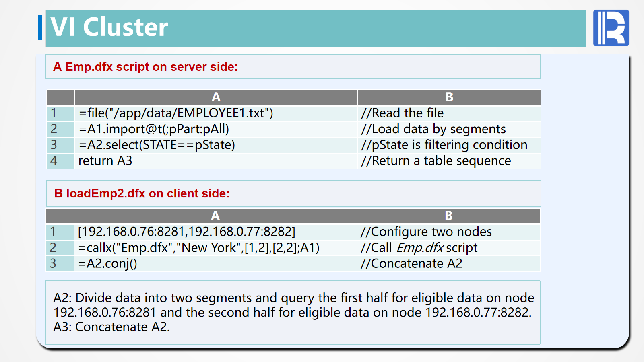Select the Emp.dfx server side heading
The image size is (644, 362).
pyautogui.click(x=146, y=67)
